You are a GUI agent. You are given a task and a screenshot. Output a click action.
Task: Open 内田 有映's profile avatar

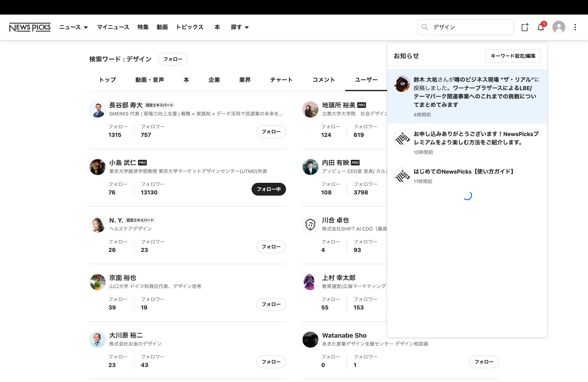(310, 167)
